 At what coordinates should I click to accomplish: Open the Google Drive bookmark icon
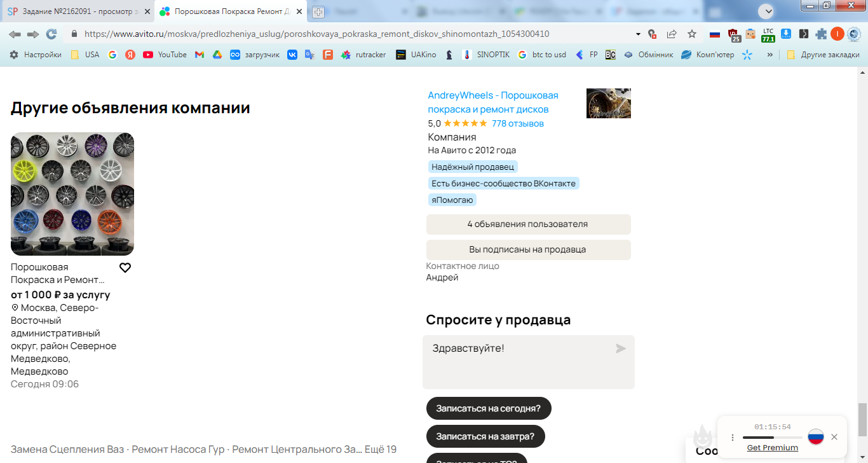[x=217, y=55]
